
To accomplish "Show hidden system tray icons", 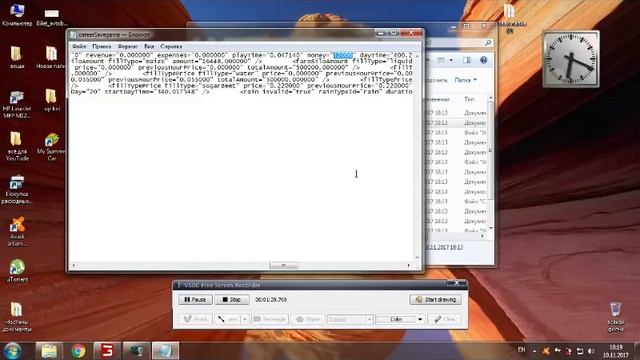I will [x=534, y=351].
